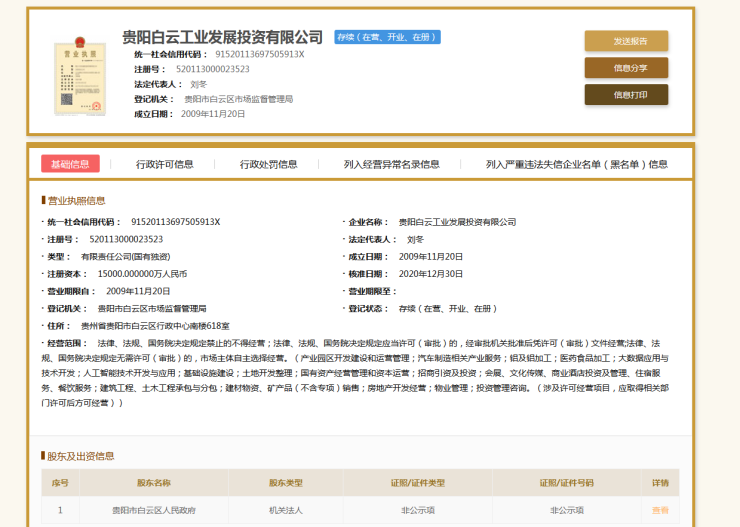Click the 证照/证件类型 column header
This screenshot has height=527, width=740.
[x=418, y=483]
